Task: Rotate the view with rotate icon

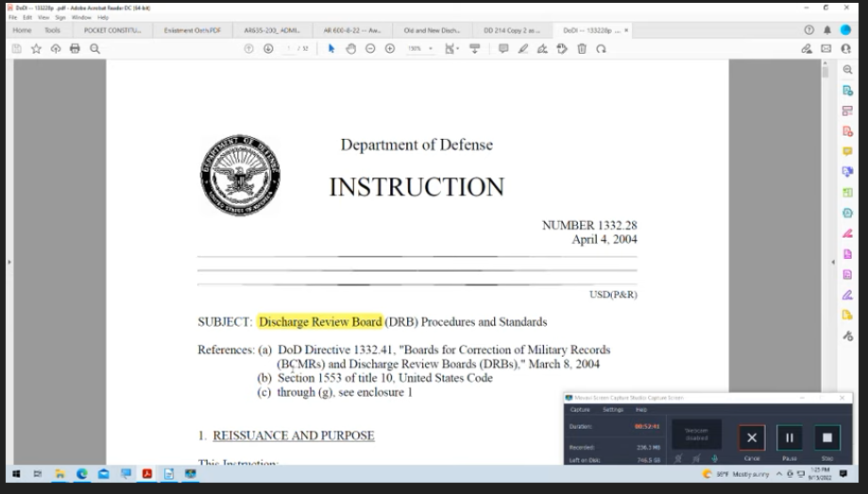Action: coord(602,49)
